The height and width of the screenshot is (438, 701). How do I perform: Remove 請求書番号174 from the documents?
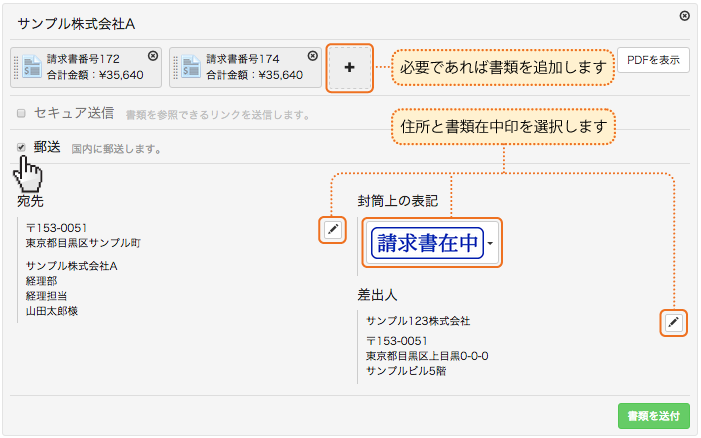313,56
